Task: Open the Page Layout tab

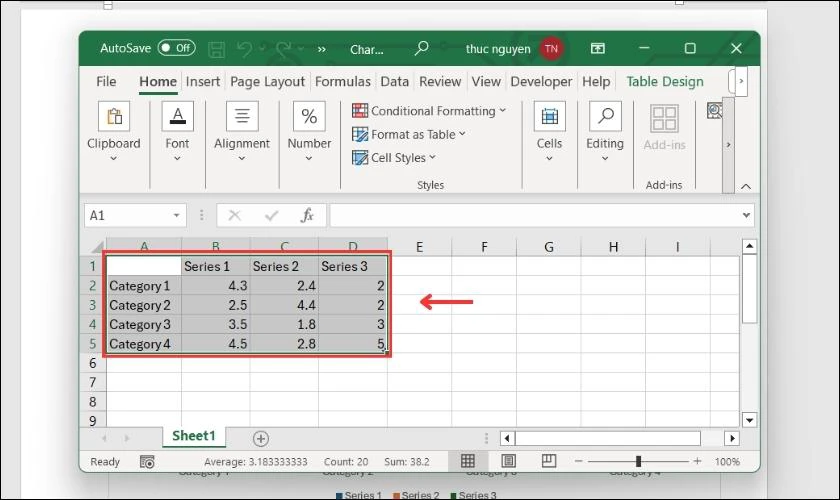Action: coord(267,81)
